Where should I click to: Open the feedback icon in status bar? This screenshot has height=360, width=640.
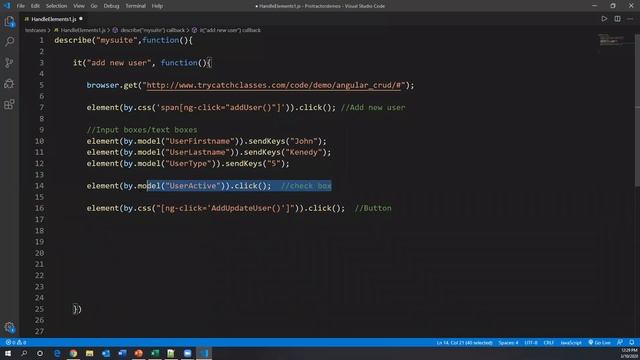pos(620,342)
